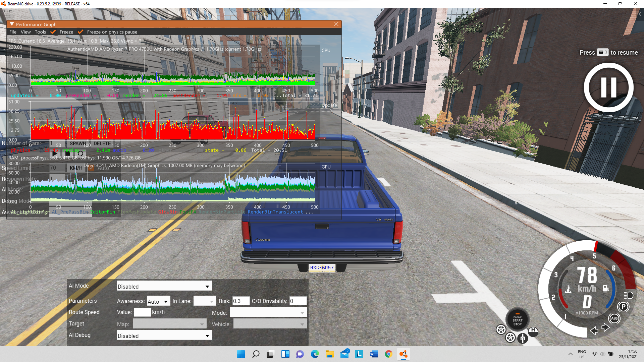Toggle the Freeze checkbox
This screenshot has width=644, height=362.
pos(53,32)
